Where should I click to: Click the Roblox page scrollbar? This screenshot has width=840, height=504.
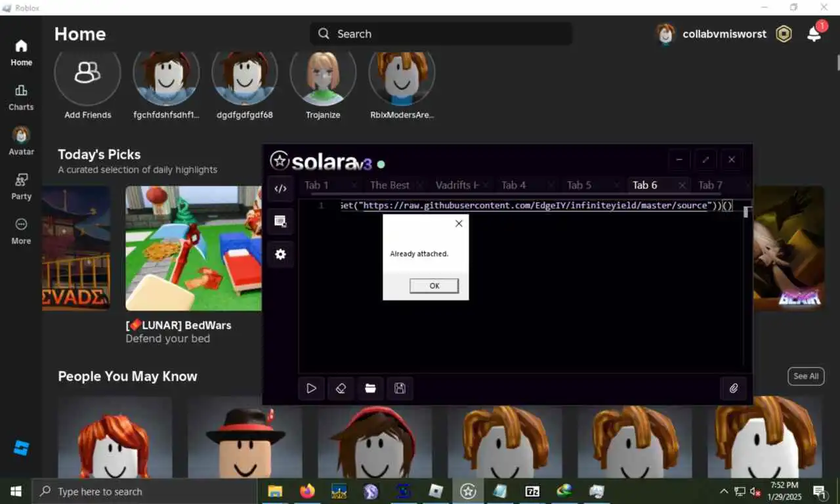837,62
